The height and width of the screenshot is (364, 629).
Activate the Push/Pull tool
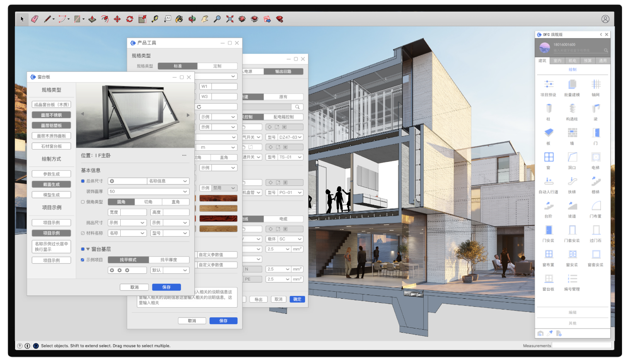coord(92,19)
